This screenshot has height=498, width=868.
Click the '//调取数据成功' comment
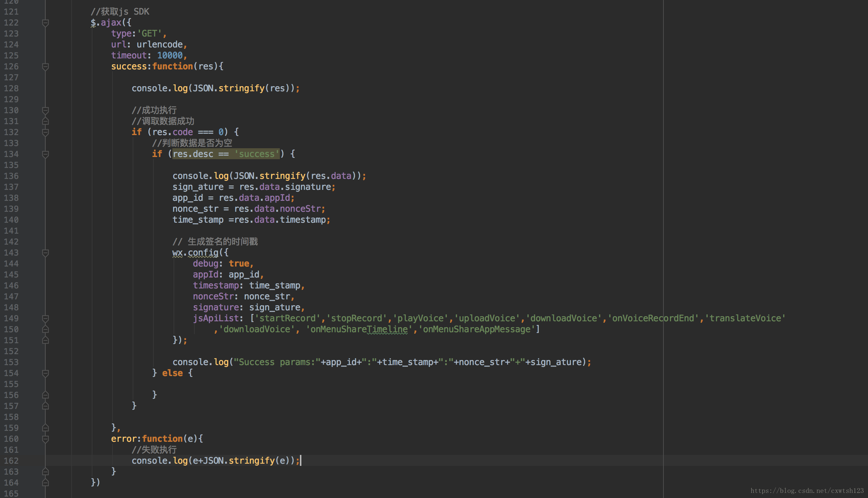(x=163, y=121)
